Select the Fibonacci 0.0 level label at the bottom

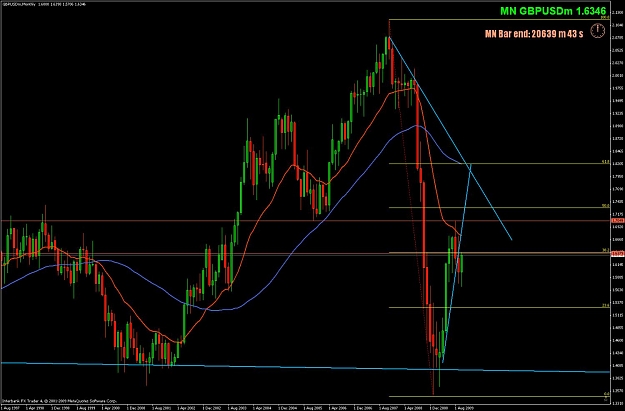tap(606, 394)
